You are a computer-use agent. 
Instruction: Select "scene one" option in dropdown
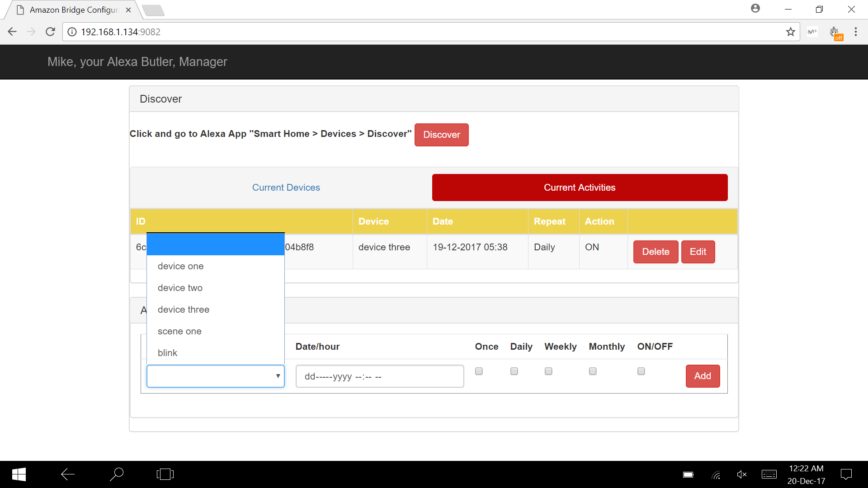pyautogui.click(x=179, y=331)
